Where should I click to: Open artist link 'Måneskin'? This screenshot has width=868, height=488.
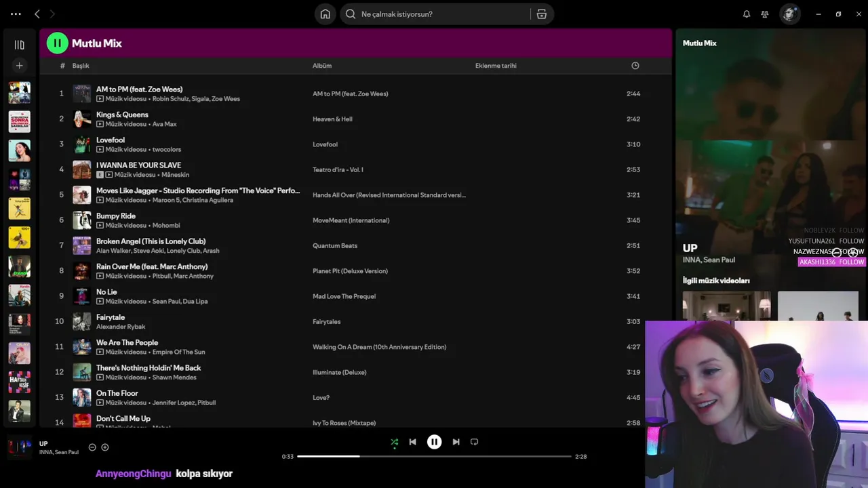[x=174, y=175]
